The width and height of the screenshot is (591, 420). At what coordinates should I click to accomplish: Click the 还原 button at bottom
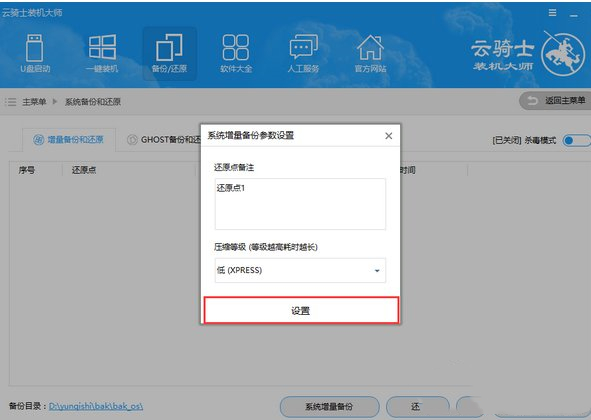pyautogui.click(x=417, y=407)
